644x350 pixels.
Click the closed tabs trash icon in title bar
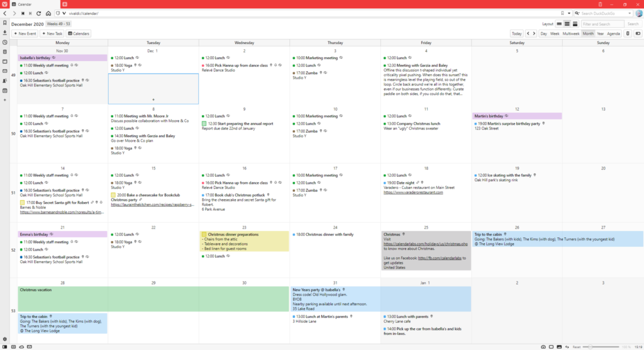coord(600,4)
